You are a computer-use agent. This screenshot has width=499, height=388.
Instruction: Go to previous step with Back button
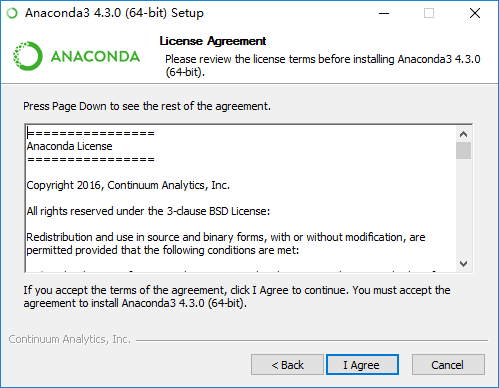pyautogui.click(x=287, y=365)
